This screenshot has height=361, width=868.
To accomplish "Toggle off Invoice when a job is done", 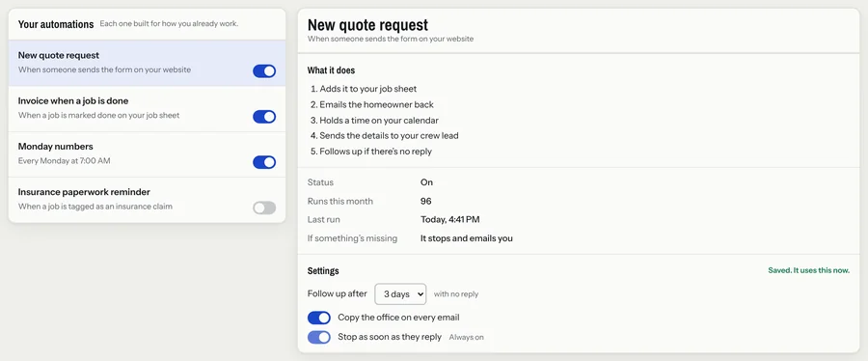I will [264, 116].
